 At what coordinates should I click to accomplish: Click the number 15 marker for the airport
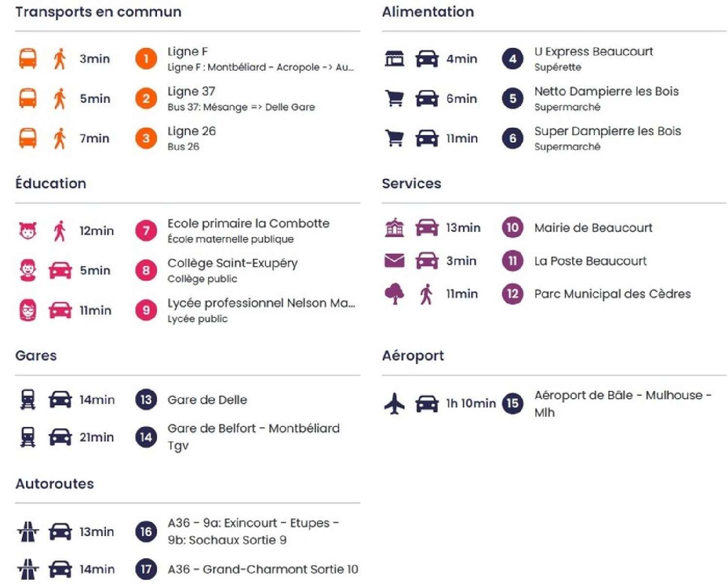pyautogui.click(x=513, y=404)
